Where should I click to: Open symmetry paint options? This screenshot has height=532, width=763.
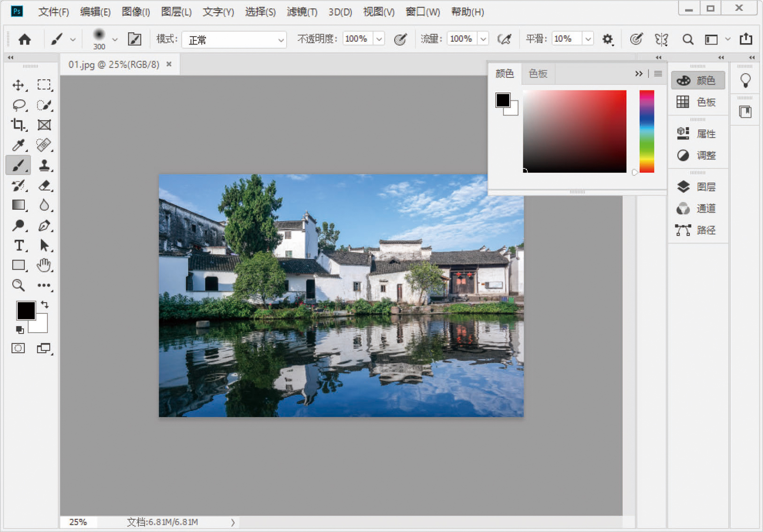tap(662, 39)
